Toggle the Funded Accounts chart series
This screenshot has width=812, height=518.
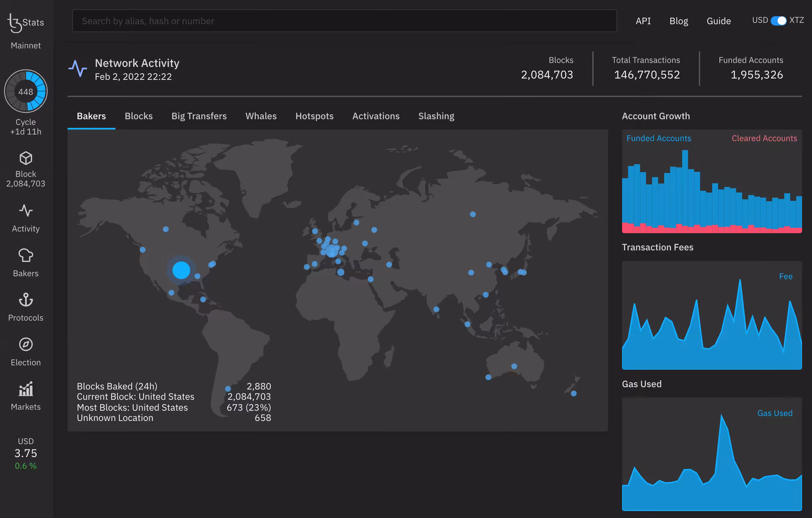[658, 138]
